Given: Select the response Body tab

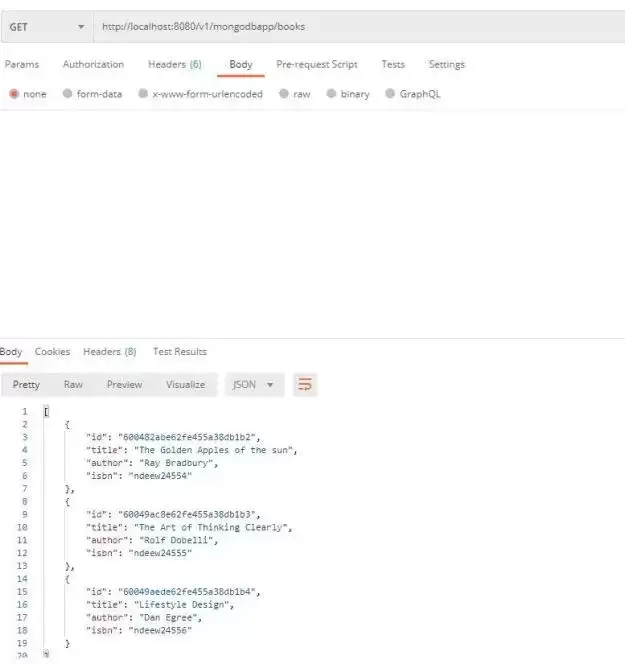Looking at the screenshot, I should coord(11,351).
